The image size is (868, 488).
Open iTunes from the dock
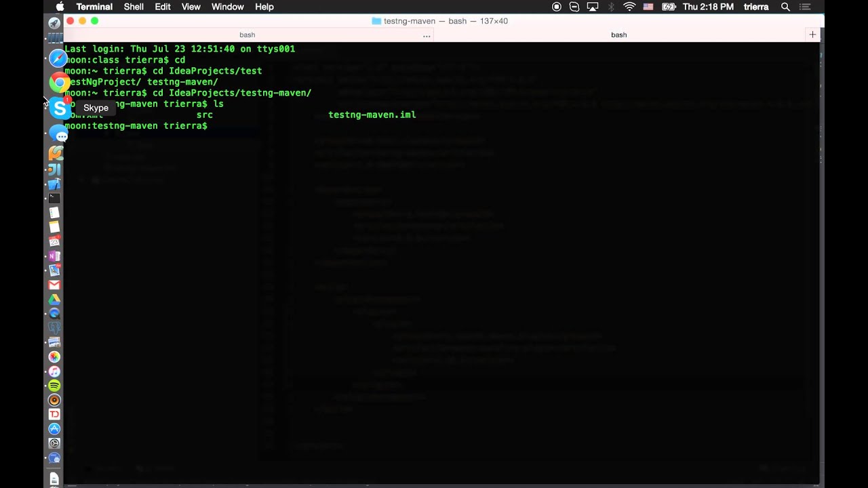click(x=54, y=371)
